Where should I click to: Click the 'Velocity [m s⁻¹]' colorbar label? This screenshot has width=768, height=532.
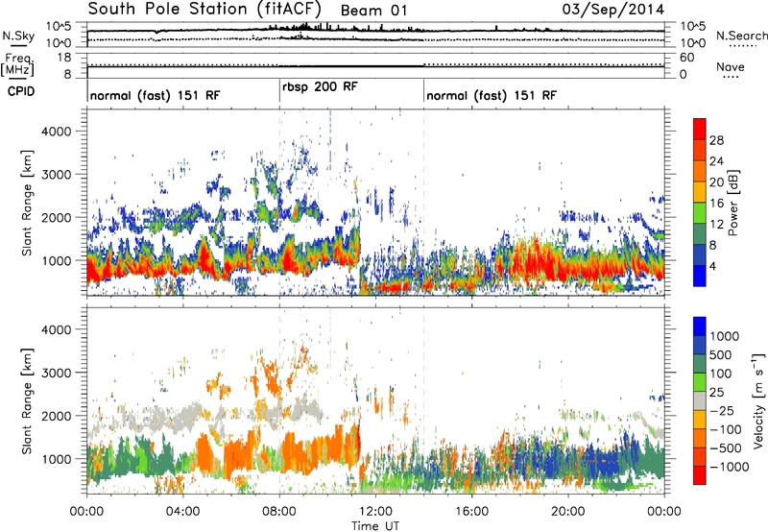click(758, 400)
